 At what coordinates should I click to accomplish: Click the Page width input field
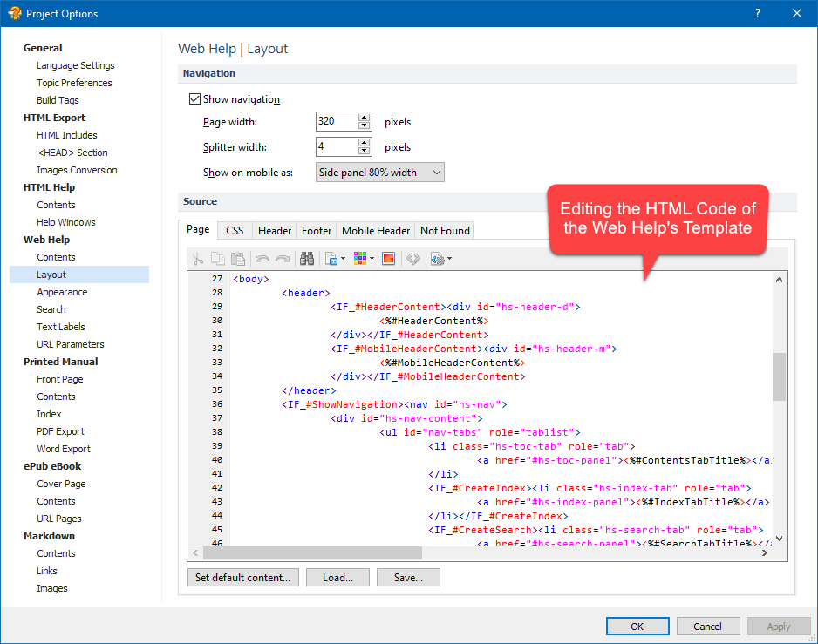(337, 121)
